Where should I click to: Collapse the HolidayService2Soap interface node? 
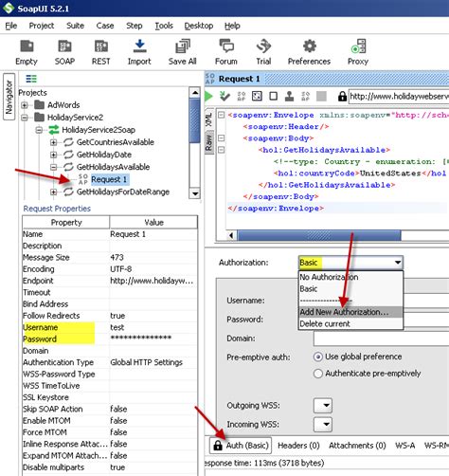(x=39, y=130)
